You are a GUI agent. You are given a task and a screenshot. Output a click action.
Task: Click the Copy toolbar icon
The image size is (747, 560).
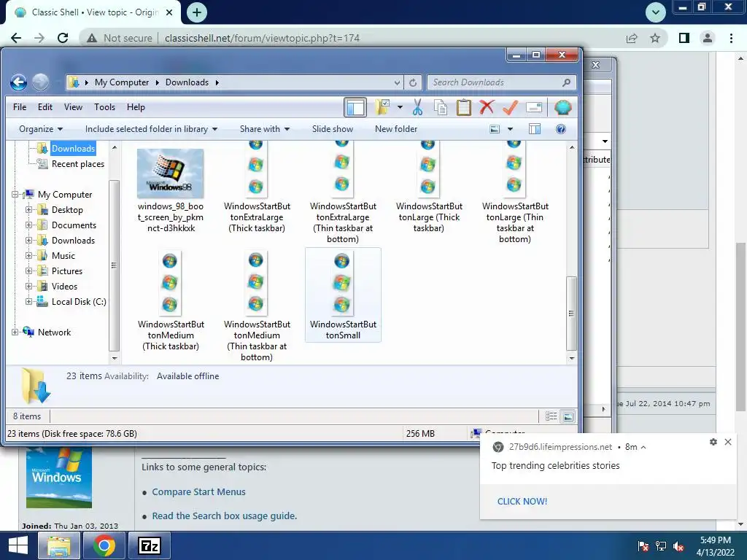click(441, 108)
